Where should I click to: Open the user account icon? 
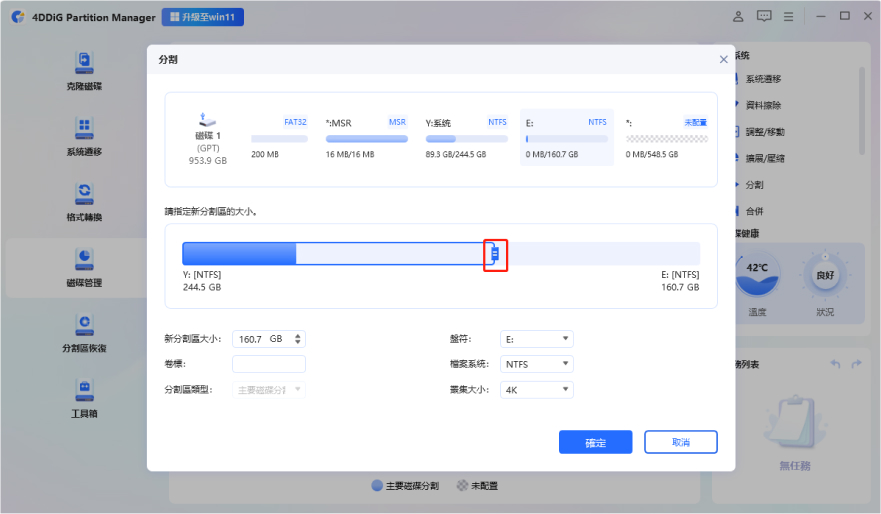point(738,17)
